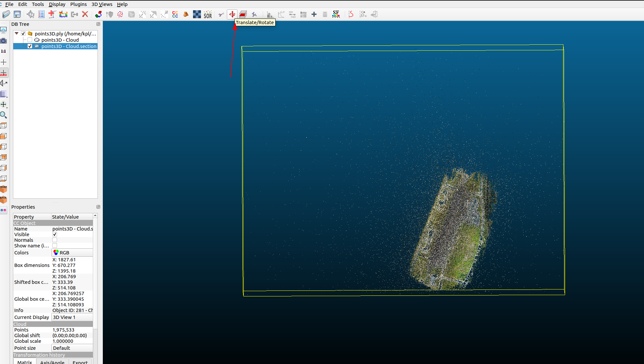Enable the points3D - Cloud checkbox
This screenshot has height=364, width=644.
(30, 40)
